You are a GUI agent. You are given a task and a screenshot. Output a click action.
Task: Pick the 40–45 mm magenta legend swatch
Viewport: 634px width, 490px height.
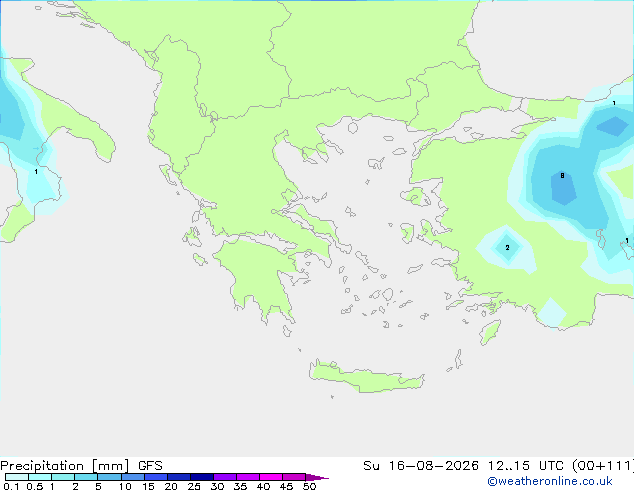pyautogui.click(x=271, y=477)
